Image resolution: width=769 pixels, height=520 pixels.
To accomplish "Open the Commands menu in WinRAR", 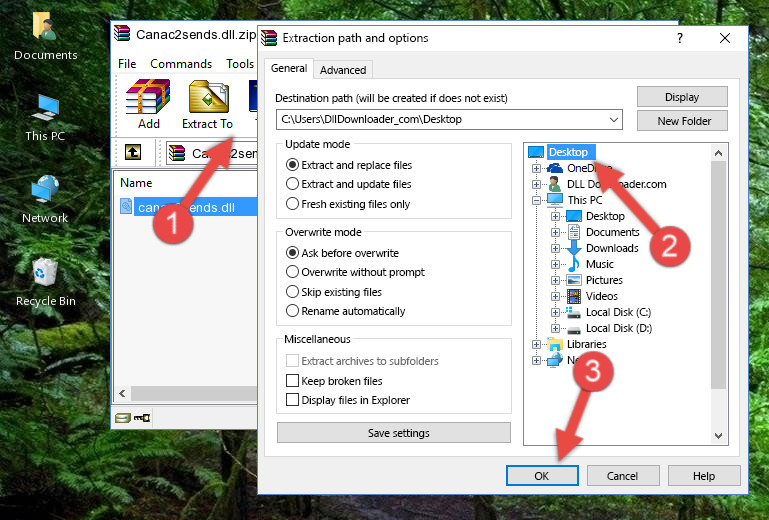I will coord(181,64).
